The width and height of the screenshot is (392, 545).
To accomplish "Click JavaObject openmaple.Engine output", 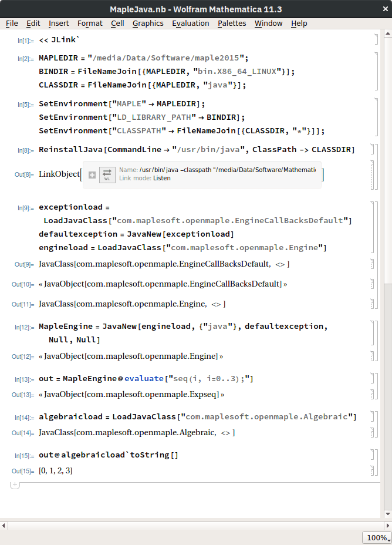I will [131, 356].
